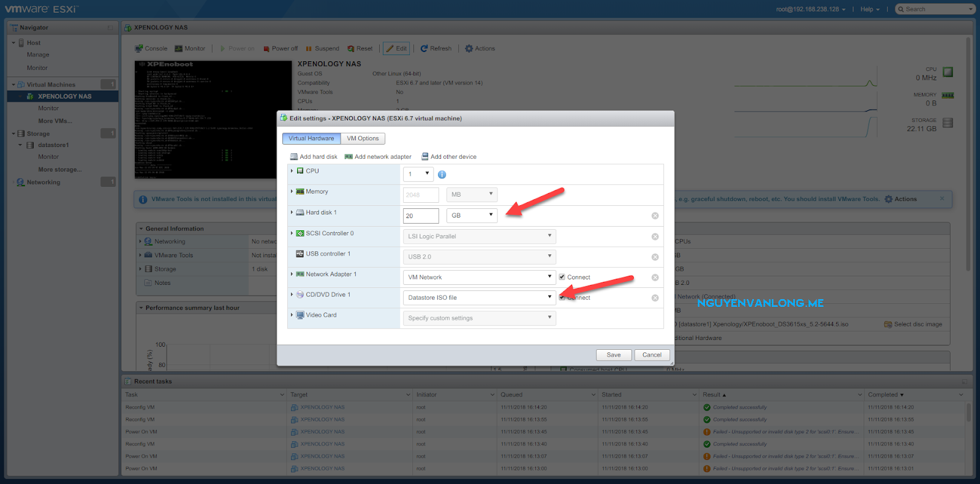Image resolution: width=980 pixels, height=484 pixels.
Task: Expand the CD/DVD Drive 1 row
Action: coord(292,295)
